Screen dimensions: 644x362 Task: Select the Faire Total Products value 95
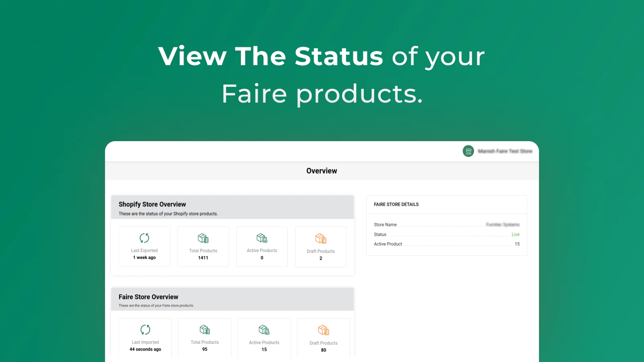[x=205, y=350]
